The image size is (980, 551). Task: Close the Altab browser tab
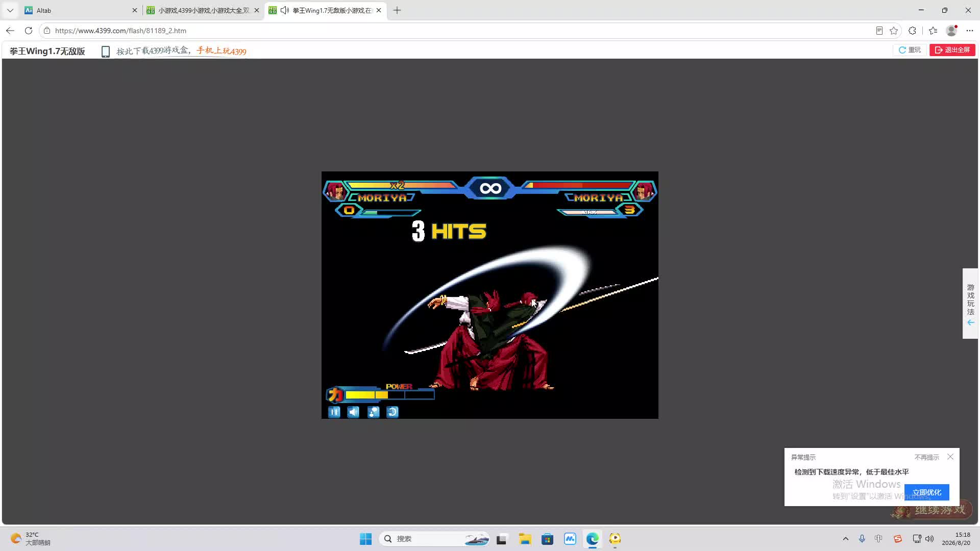pyautogui.click(x=135, y=10)
